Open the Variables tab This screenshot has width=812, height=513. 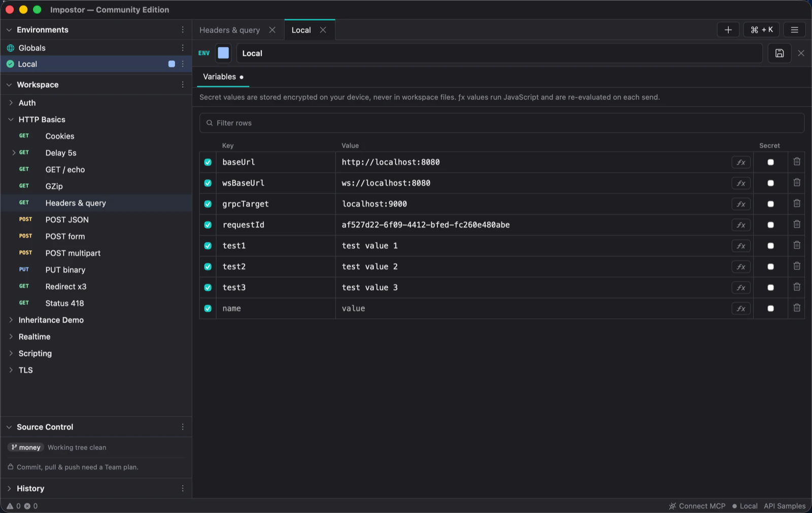pos(223,77)
